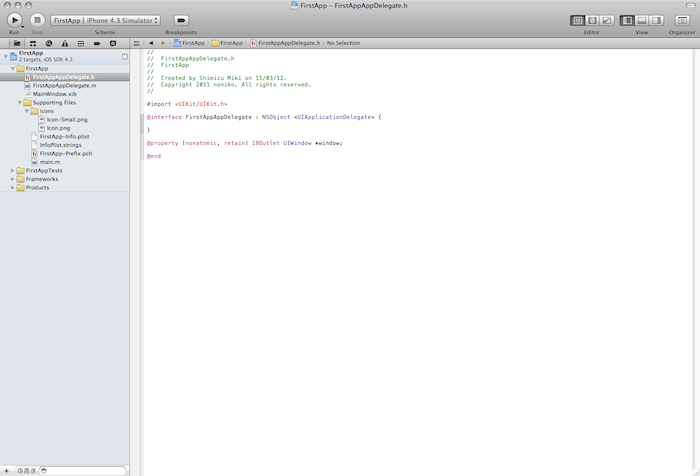Open InfoPlist.strings
The width and height of the screenshot is (700, 476).
tap(65, 145)
